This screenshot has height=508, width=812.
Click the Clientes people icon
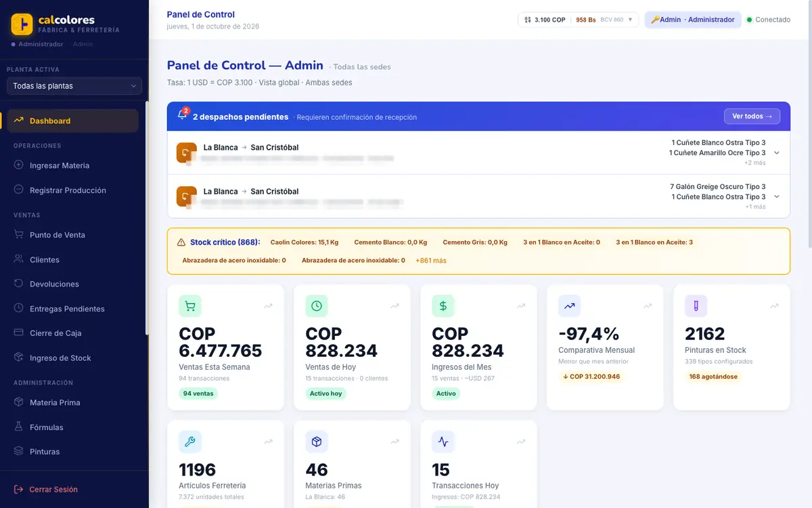18,259
